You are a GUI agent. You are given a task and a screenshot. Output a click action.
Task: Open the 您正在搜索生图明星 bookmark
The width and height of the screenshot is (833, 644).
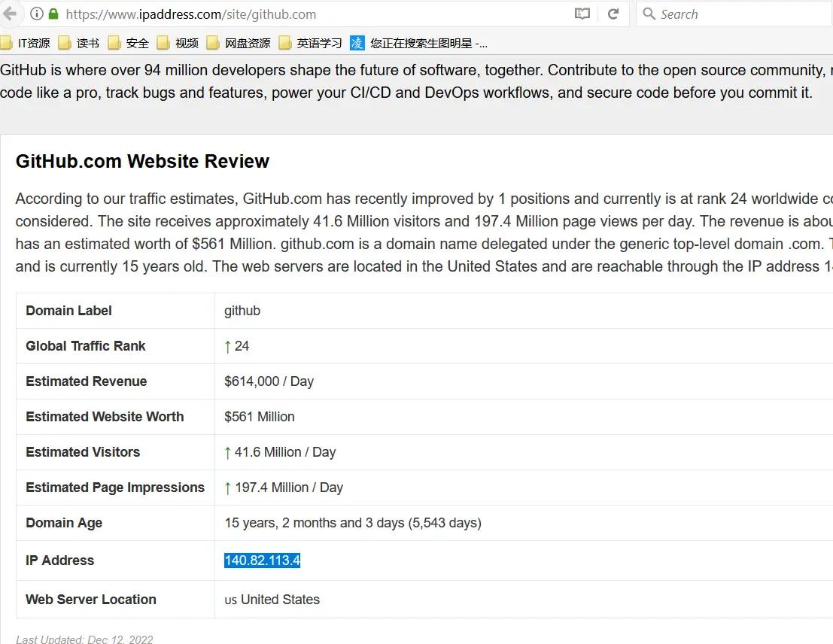click(418, 43)
